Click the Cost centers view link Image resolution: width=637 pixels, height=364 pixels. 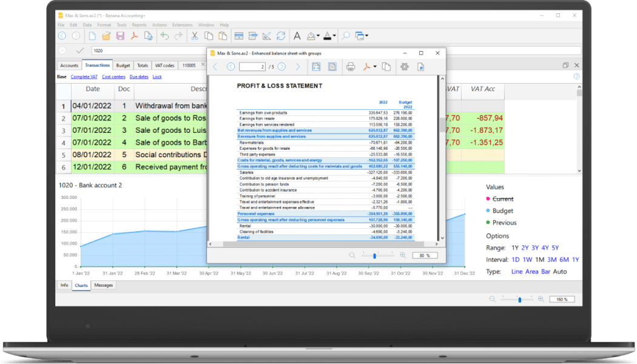(113, 77)
